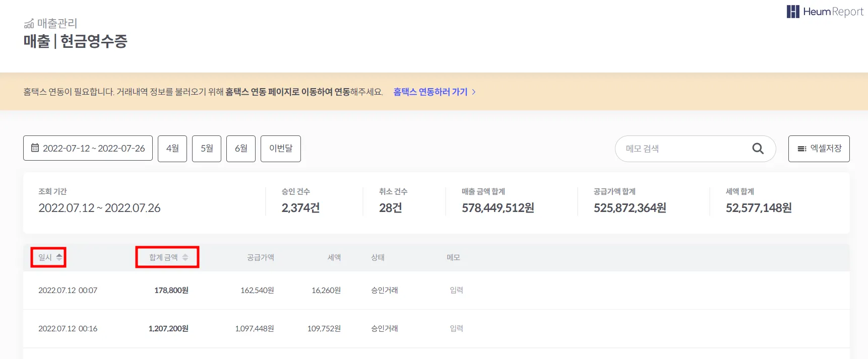This screenshot has width=868, height=359.
Task: Click the 매출관리 breadcrumb text
Action: (57, 24)
